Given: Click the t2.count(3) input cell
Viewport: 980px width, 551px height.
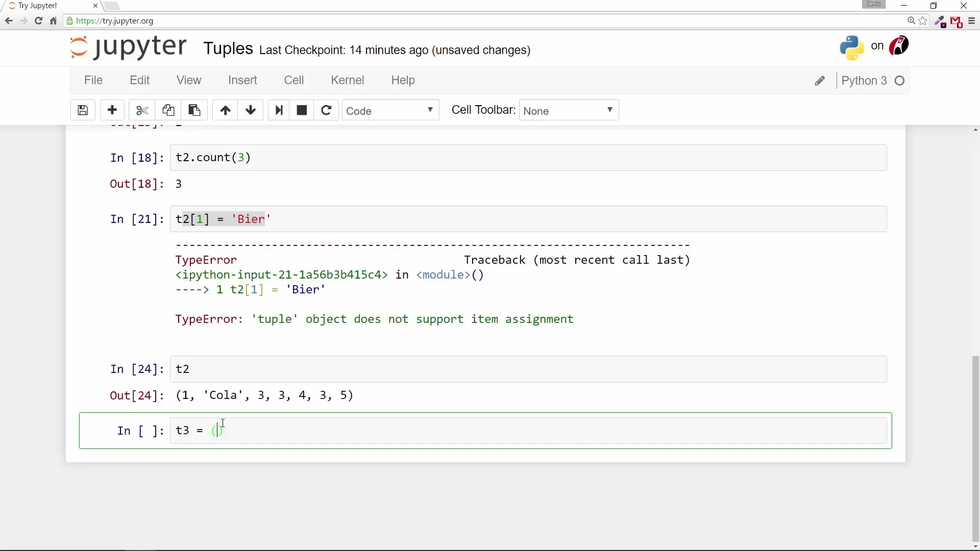Looking at the screenshot, I should pos(528,158).
